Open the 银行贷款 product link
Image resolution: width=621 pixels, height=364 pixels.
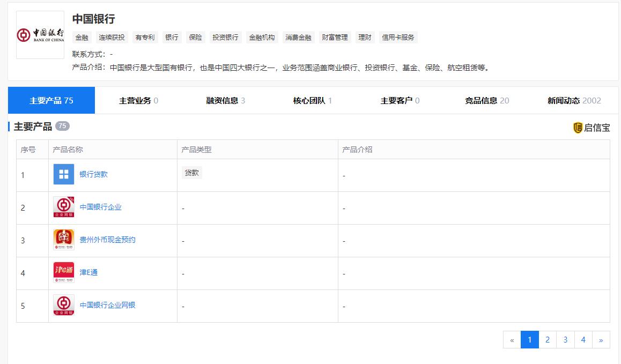click(x=93, y=174)
